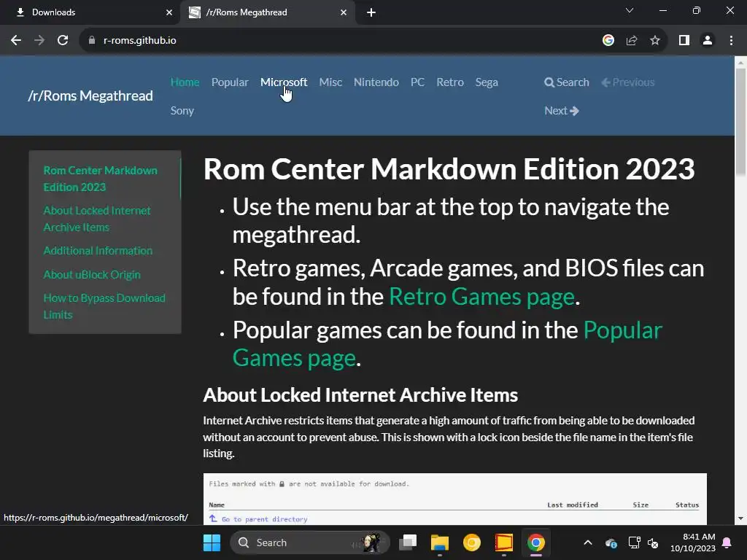Click the browser forward arrow
Viewport: 747px width, 560px height.
click(39, 41)
